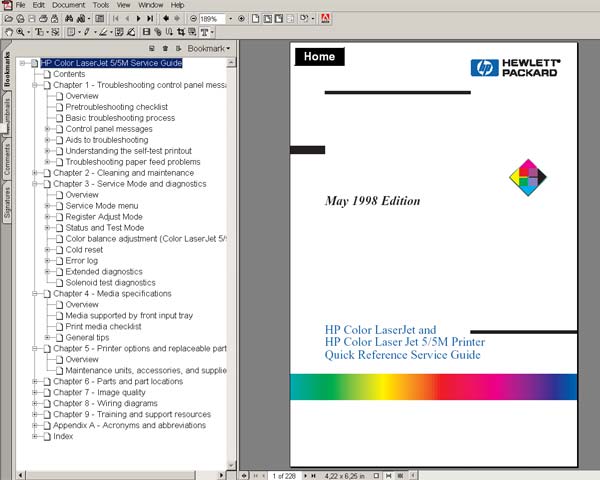Click the Zoom In plus icon
600x480 pixels.
[x=241, y=19]
